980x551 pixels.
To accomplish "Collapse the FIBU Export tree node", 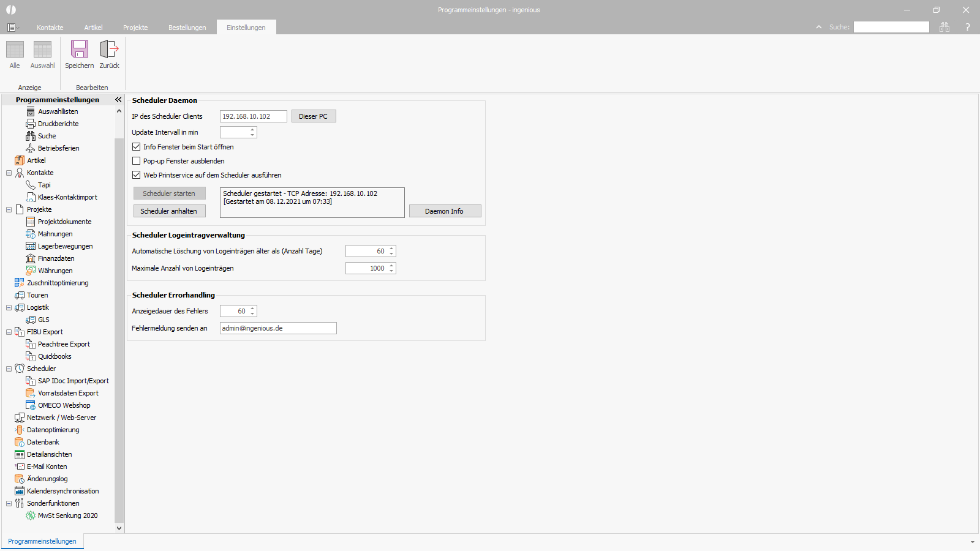I will tap(9, 332).
